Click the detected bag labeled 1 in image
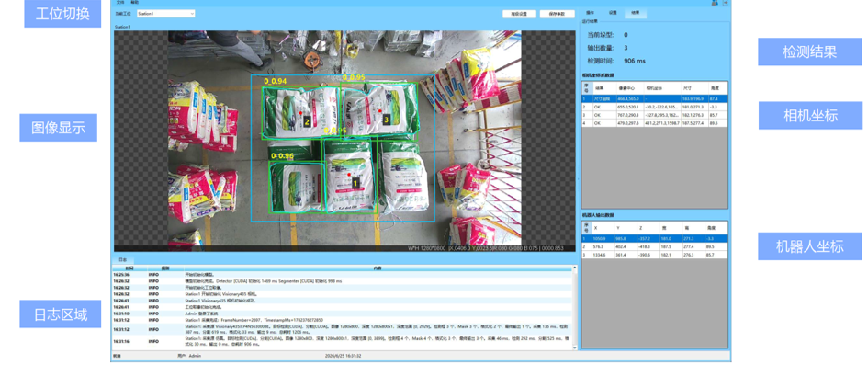The image size is (868, 365). coord(349,177)
